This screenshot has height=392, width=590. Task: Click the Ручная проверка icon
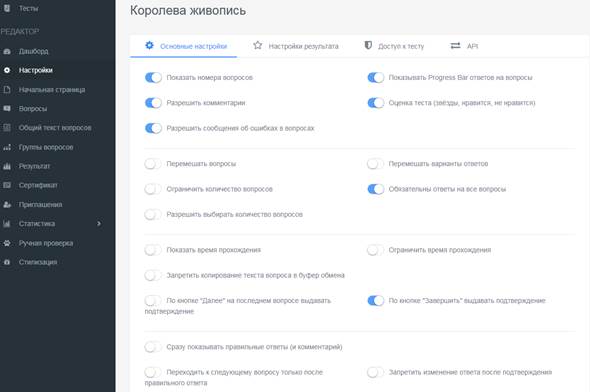pos(7,243)
